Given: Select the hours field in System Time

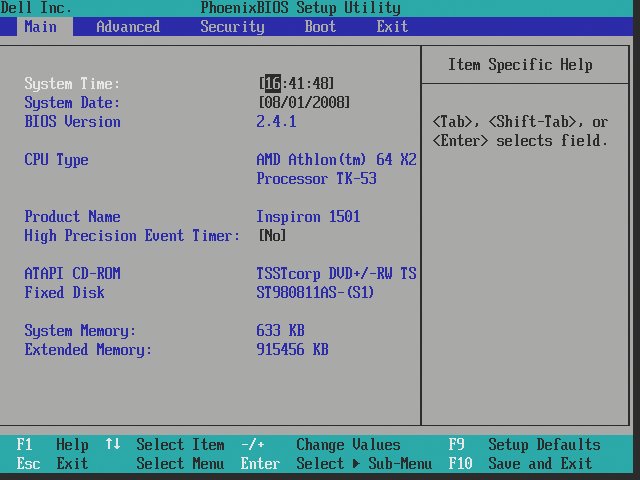Looking at the screenshot, I should (272, 84).
